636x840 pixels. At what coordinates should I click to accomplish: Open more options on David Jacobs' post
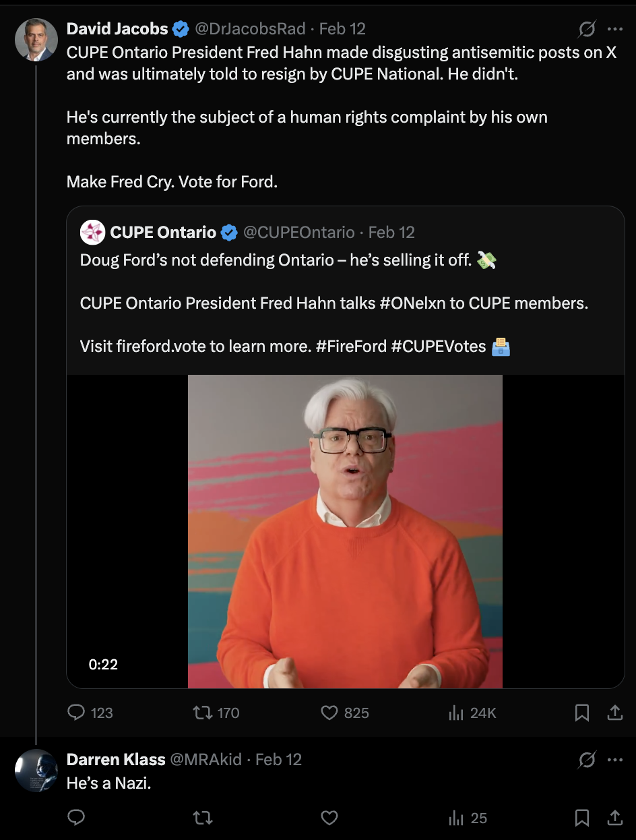pyautogui.click(x=614, y=29)
